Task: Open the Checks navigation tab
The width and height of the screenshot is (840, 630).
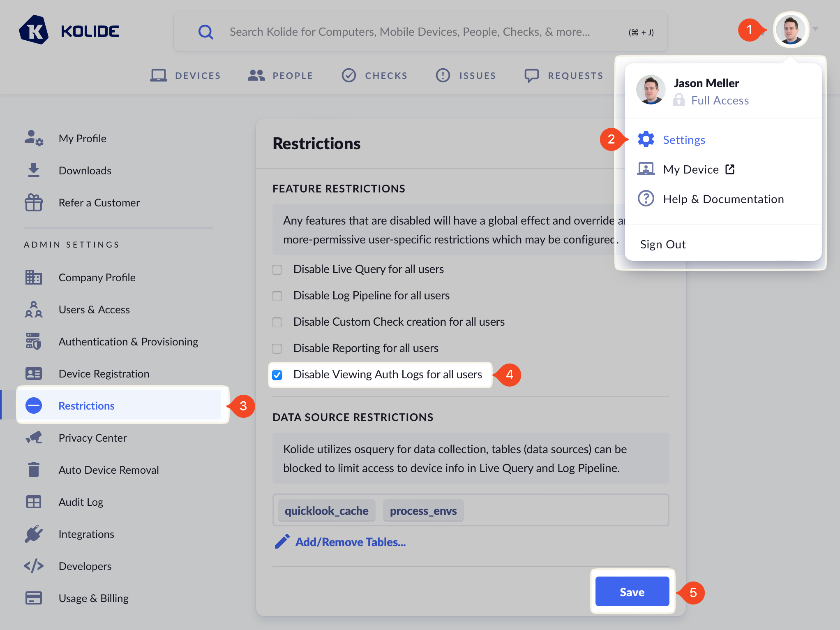Action: click(x=374, y=75)
